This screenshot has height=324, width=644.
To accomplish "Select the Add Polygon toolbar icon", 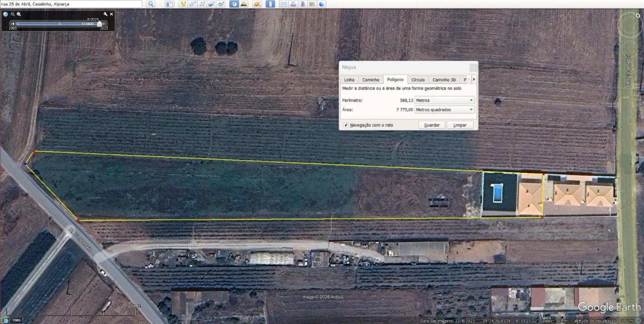I will (x=192, y=4).
